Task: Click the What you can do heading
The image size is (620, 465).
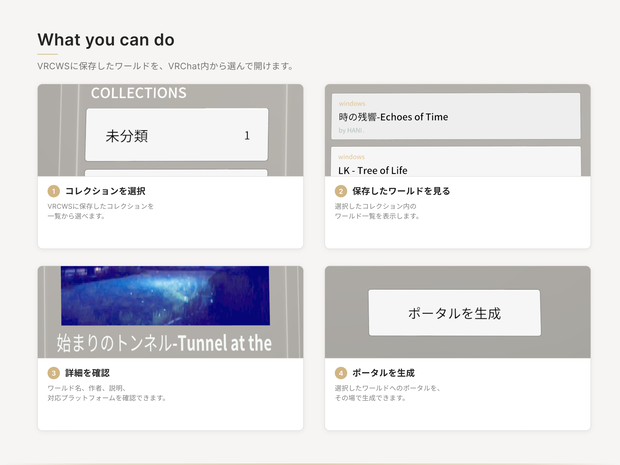Action: [x=106, y=40]
